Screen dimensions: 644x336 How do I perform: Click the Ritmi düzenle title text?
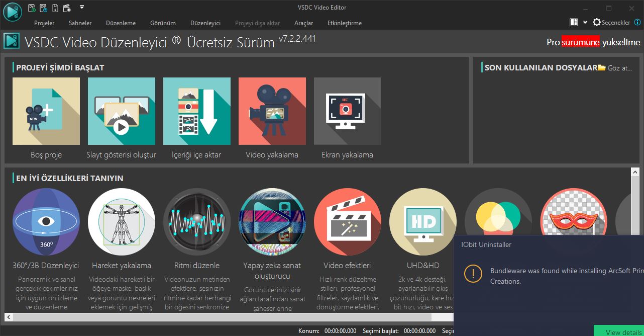[197, 266]
